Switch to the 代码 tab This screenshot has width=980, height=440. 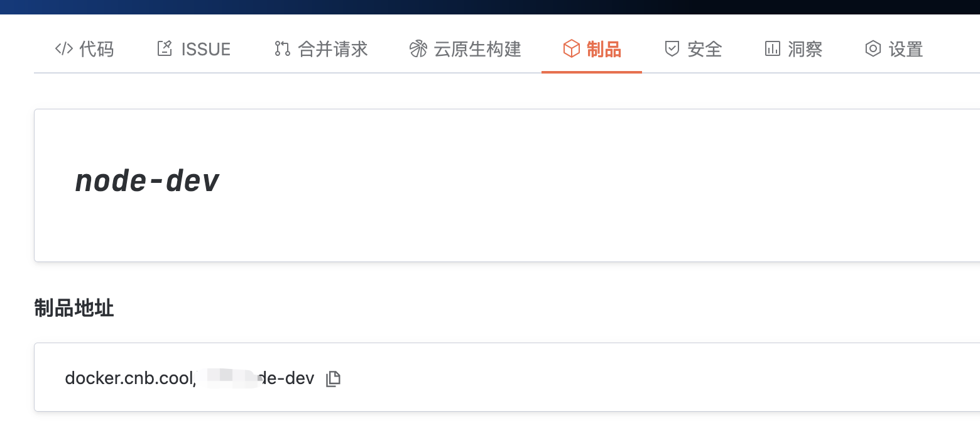pos(97,49)
